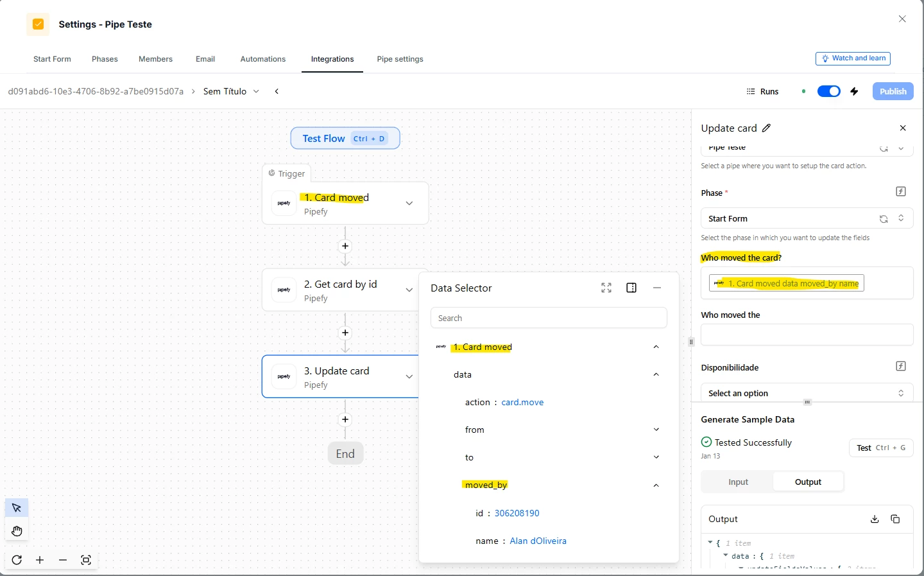
Task: Click the side panel drag handle
Action: [691, 342]
